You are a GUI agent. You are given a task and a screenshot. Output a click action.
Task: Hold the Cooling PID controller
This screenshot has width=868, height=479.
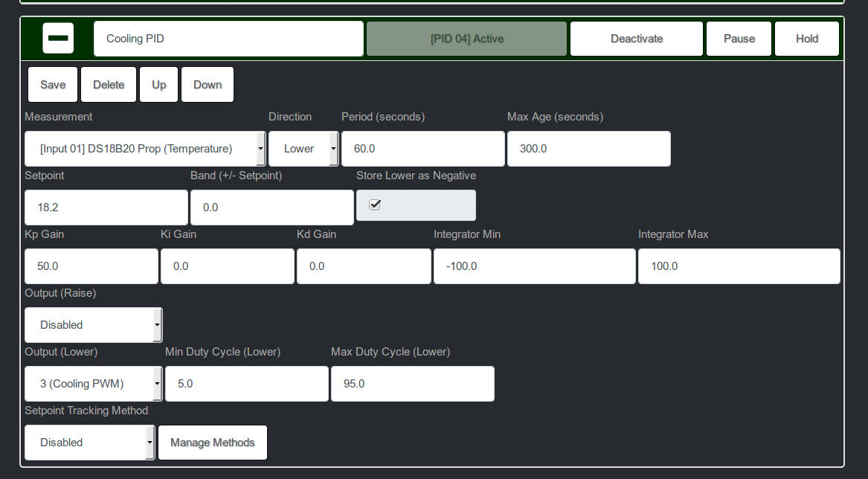pyautogui.click(x=807, y=39)
